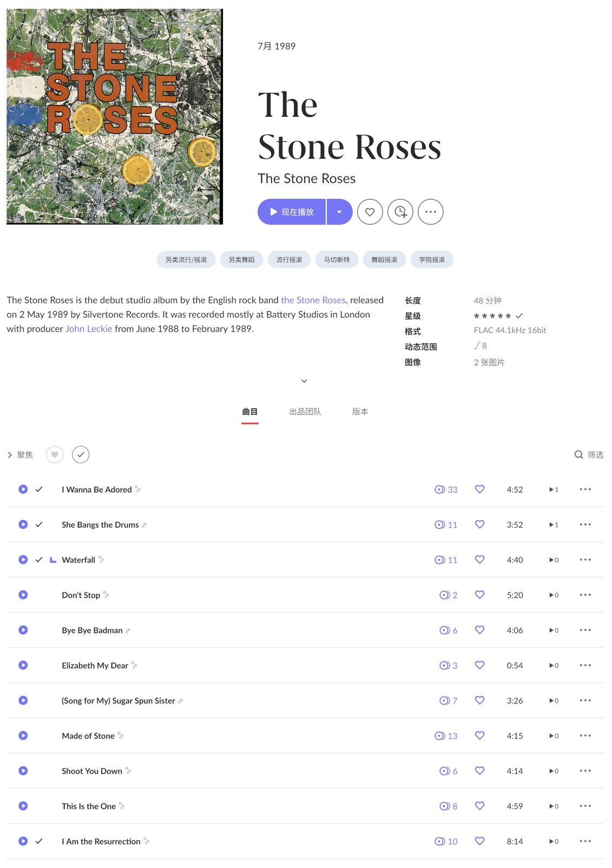Click the five-star album rating
The image size is (612, 868).
tap(492, 316)
